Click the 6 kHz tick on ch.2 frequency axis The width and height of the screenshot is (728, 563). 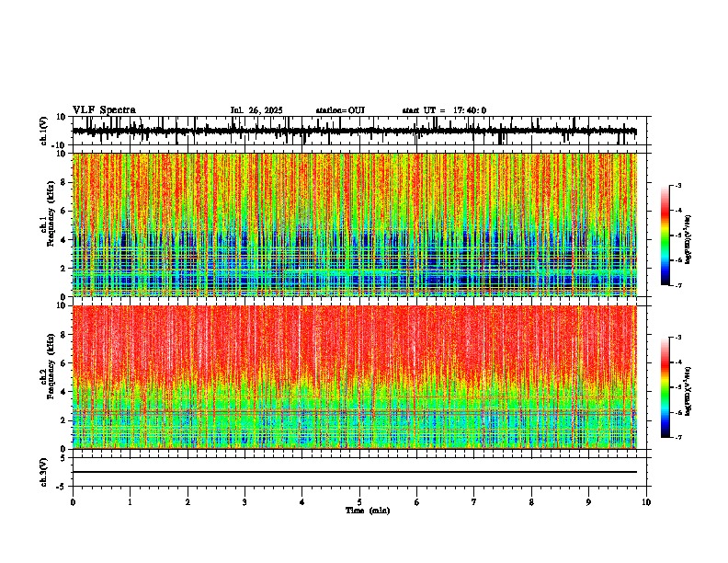pyautogui.click(x=64, y=362)
